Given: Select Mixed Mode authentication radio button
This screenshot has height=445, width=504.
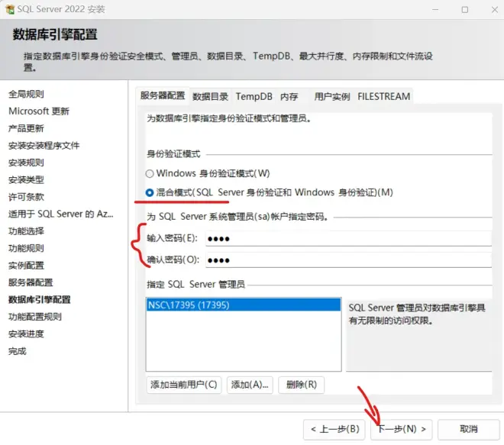Looking at the screenshot, I should 149,192.
